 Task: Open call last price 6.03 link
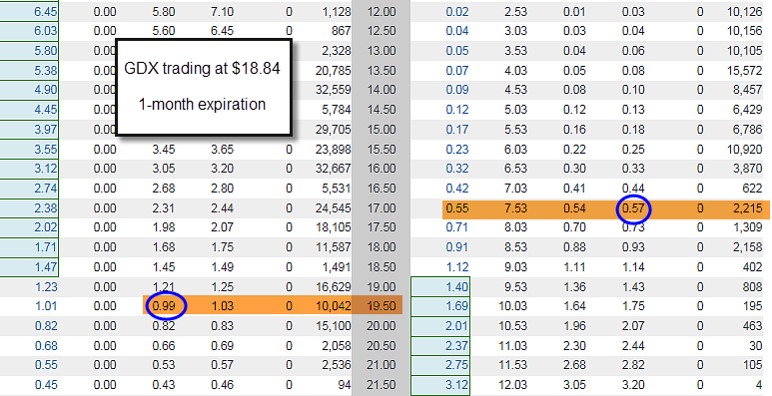coord(45,31)
